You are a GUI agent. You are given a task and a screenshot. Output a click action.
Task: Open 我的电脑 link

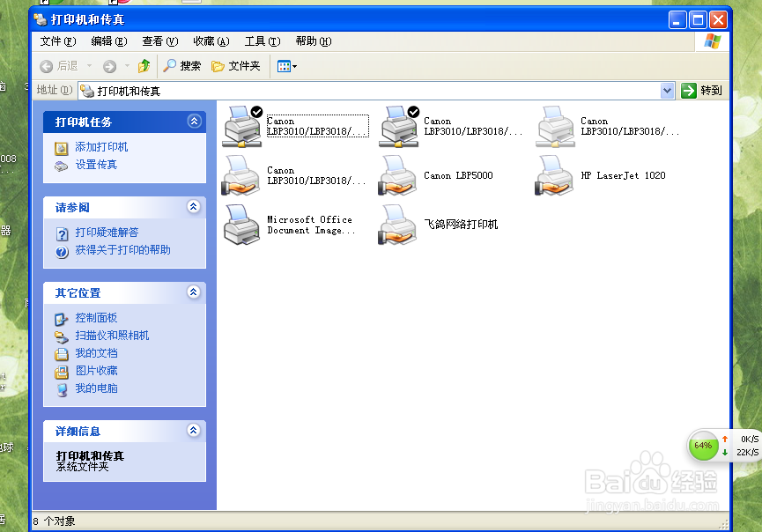[96, 388]
